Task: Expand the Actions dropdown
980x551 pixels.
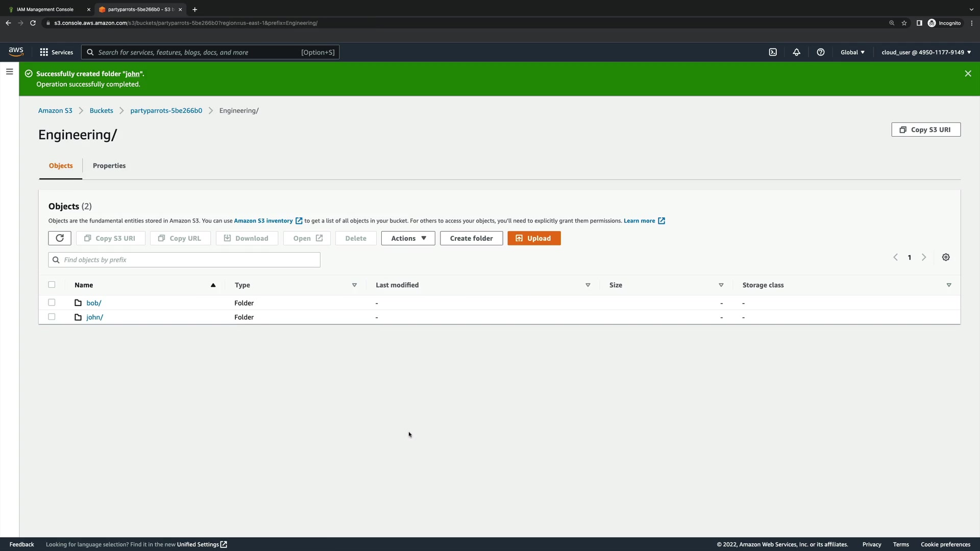Action: tap(408, 238)
